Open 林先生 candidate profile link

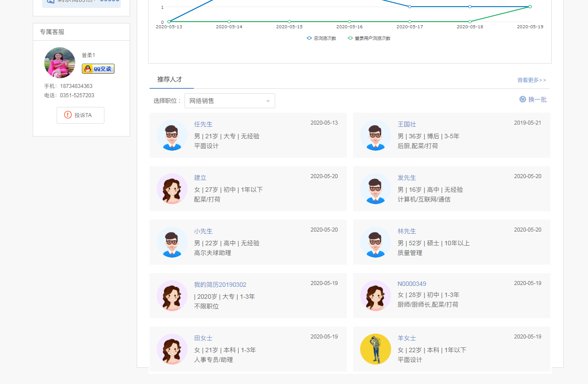[407, 231]
